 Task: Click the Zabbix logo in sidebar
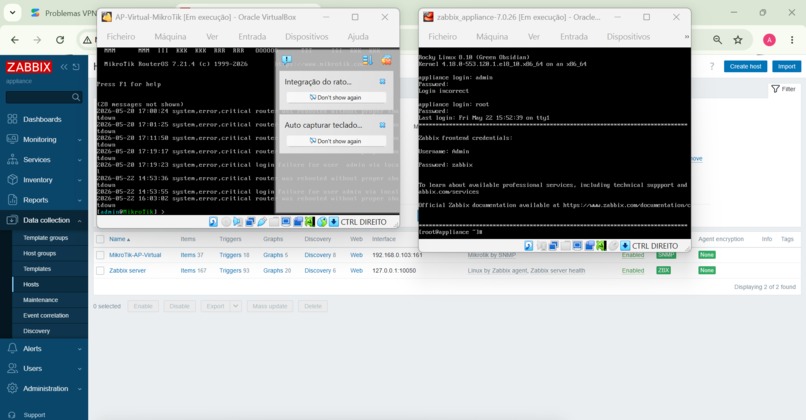click(x=29, y=67)
